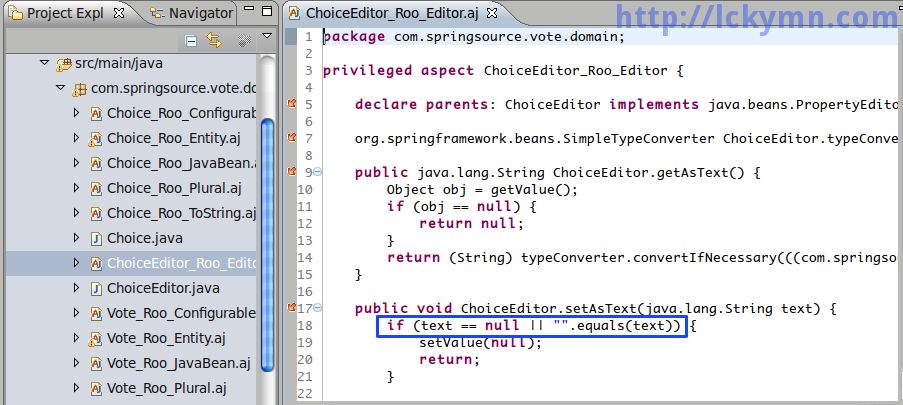The width and height of the screenshot is (903, 405).
Task: Click 'if (obj == null) {' on line 11
Action: [462, 206]
